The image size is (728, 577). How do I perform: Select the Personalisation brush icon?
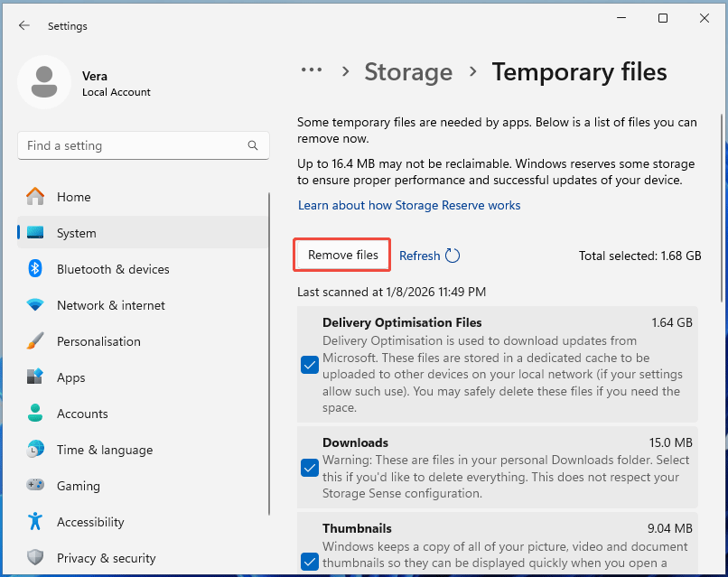[x=35, y=341]
